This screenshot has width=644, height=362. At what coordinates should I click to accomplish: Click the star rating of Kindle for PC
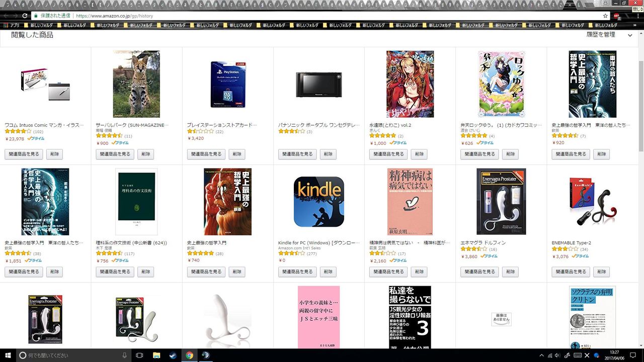(x=291, y=253)
